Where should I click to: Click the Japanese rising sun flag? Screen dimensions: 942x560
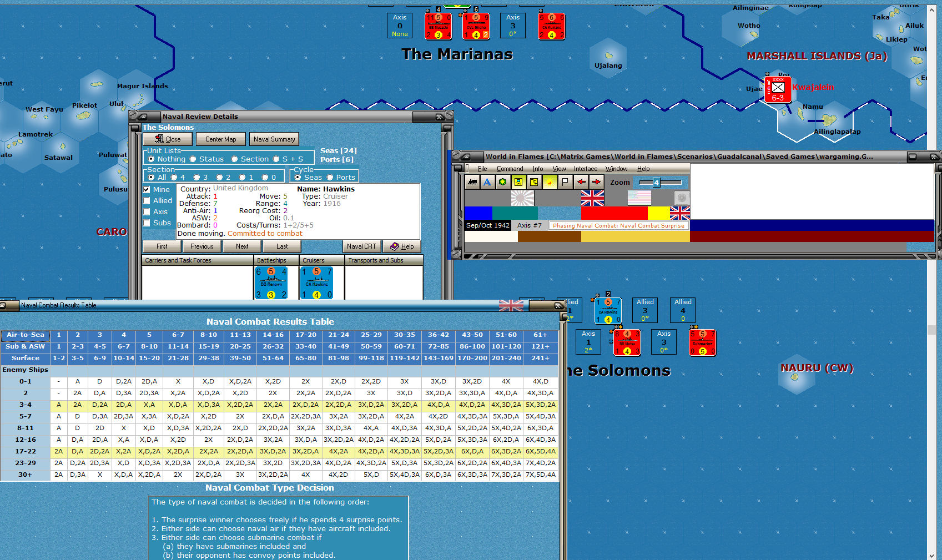coord(522,198)
